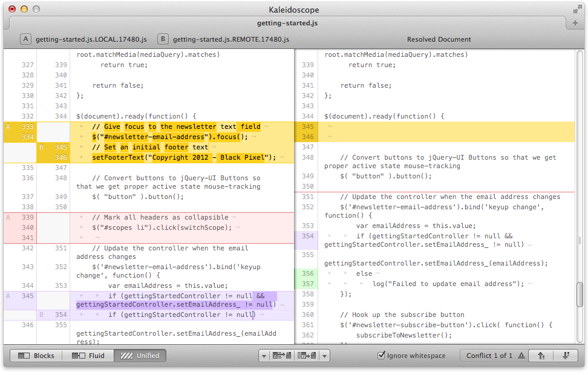
Task: Go to next conflict down arrow
Action: [566, 356]
